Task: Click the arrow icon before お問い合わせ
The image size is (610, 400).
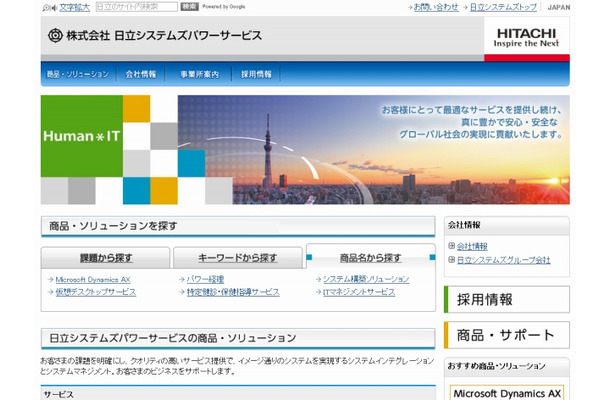Action: (410, 7)
